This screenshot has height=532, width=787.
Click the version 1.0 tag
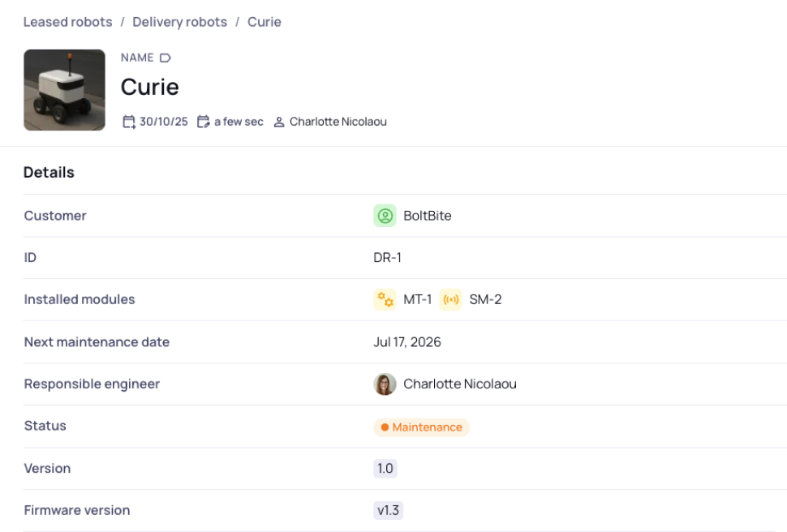click(385, 469)
